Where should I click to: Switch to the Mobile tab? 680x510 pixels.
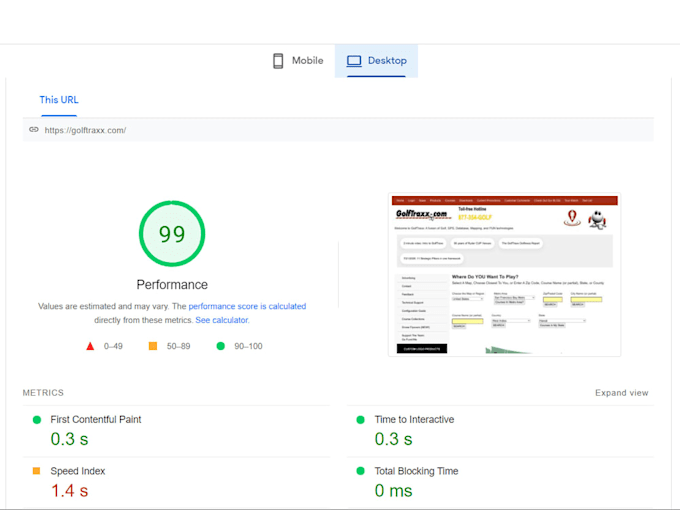pyautogui.click(x=298, y=61)
